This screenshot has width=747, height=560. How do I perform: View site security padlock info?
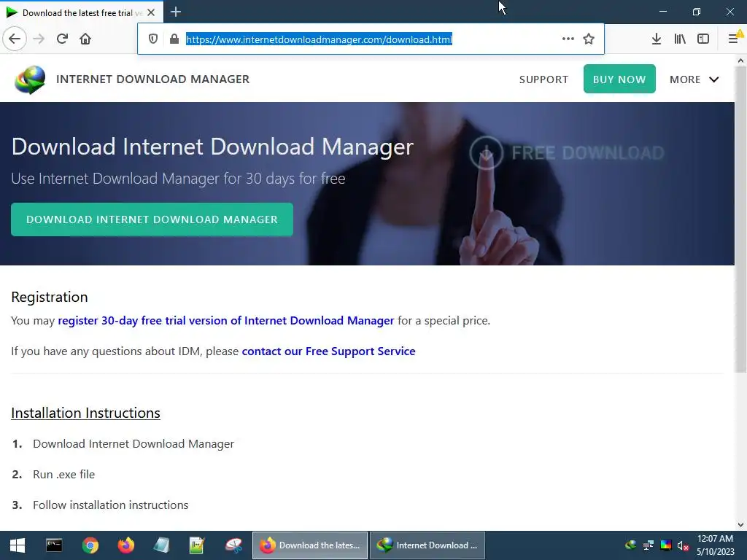174,39
